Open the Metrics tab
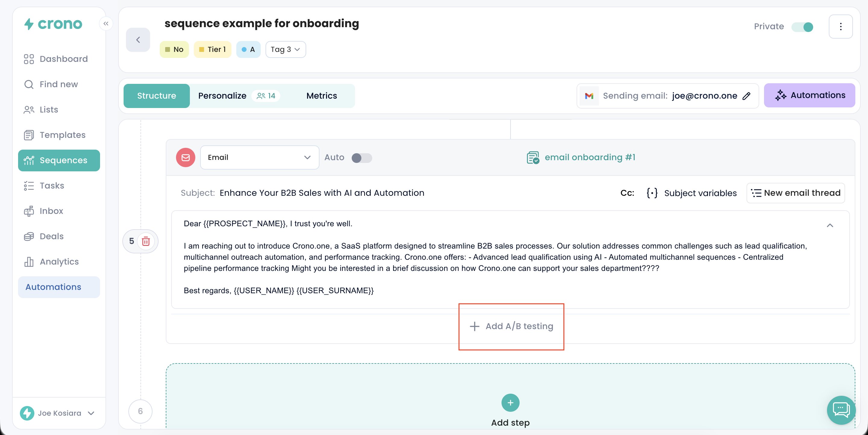Viewport: 868px width, 435px height. (322, 96)
